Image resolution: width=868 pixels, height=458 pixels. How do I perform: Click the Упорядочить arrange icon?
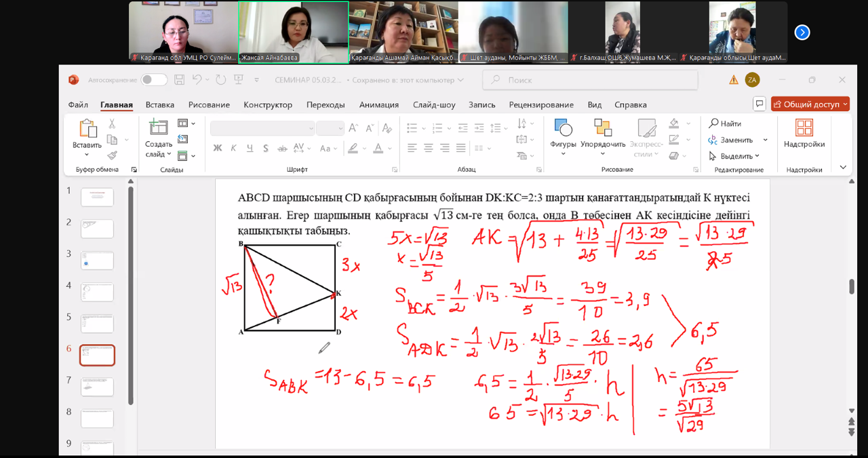click(603, 128)
